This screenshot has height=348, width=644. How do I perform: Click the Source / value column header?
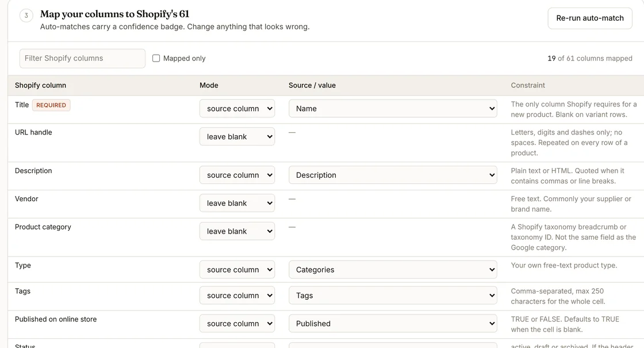312,85
